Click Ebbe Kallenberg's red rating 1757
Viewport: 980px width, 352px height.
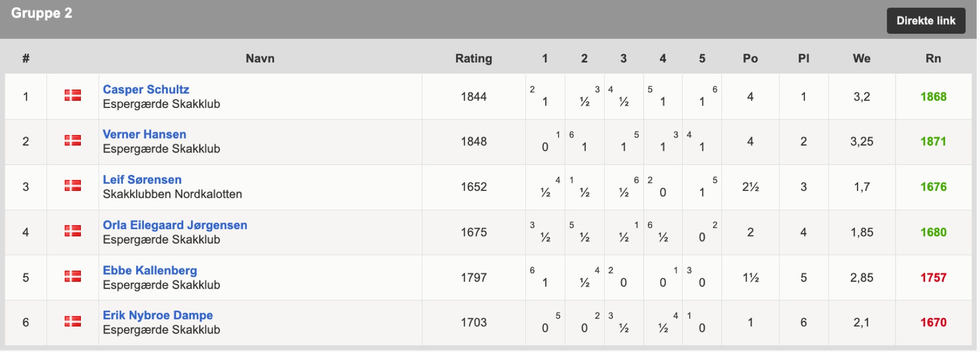[x=933, y=278]
